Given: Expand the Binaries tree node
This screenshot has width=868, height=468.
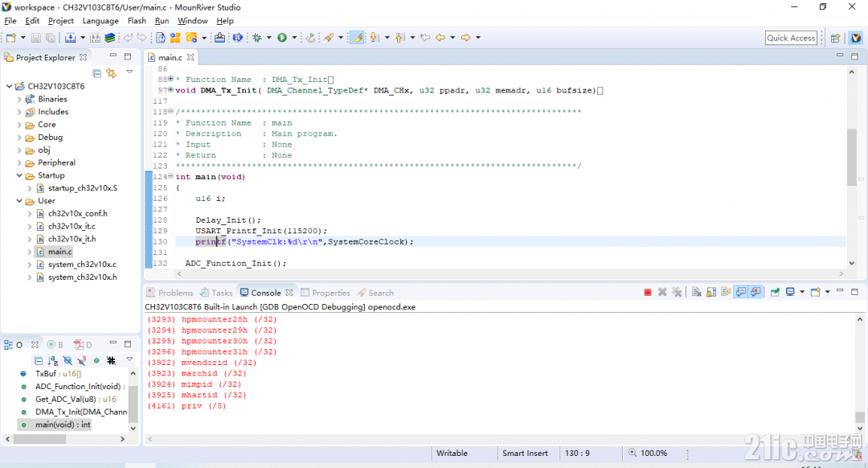Looking at the screenshot, I should pyautogui.click(x=19, y=99).
